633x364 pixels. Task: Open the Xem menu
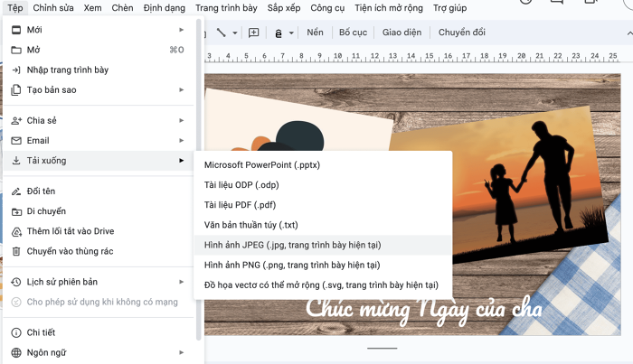pyautogui.click(x=92, y=7)
